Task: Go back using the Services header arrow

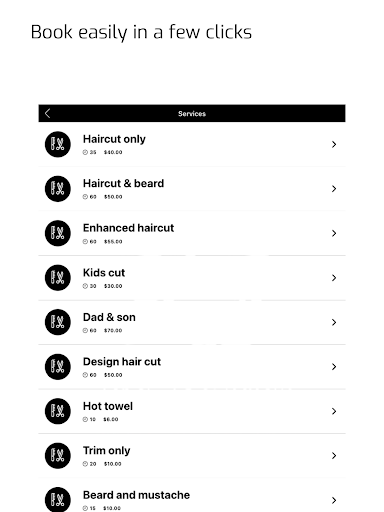Action: tap(47, 113)
